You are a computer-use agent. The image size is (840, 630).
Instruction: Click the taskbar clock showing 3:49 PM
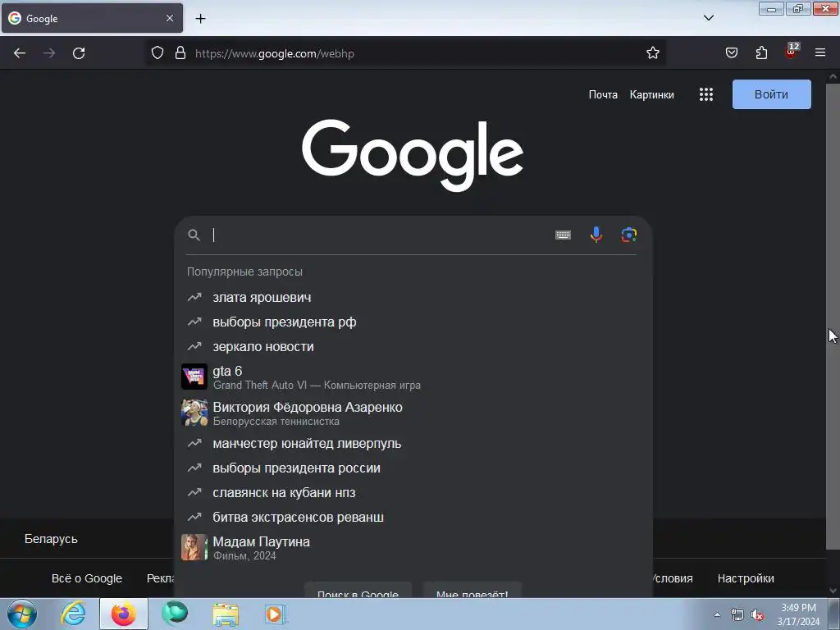tap(798, 614)
